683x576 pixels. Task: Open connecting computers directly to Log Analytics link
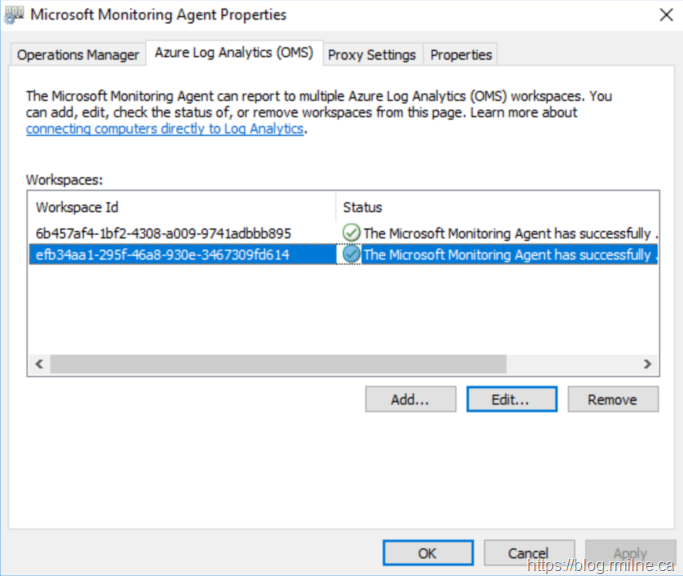[x=164, y=129]
